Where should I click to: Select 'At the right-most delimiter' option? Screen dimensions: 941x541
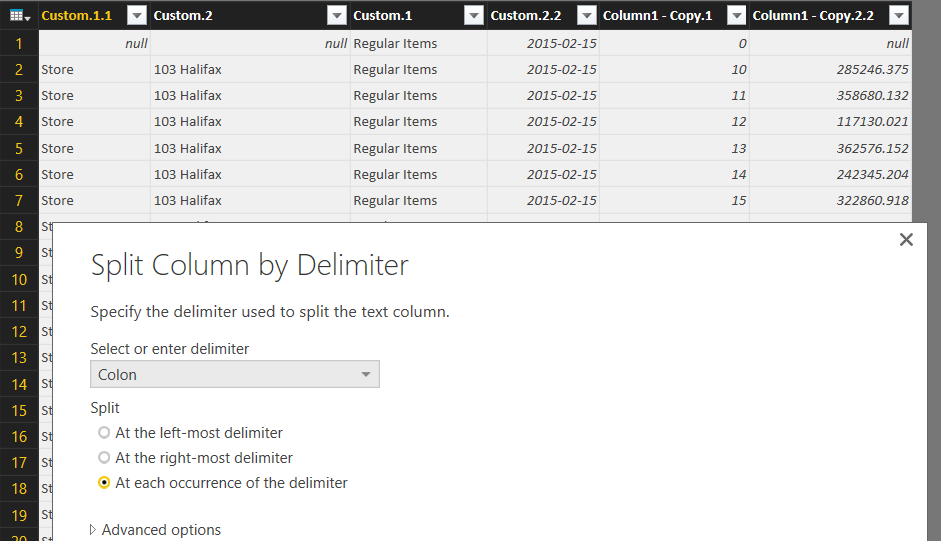104,458
